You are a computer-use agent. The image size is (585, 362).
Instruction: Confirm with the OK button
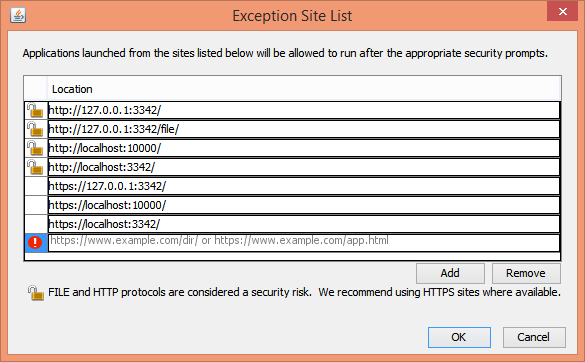pos(459,337)
